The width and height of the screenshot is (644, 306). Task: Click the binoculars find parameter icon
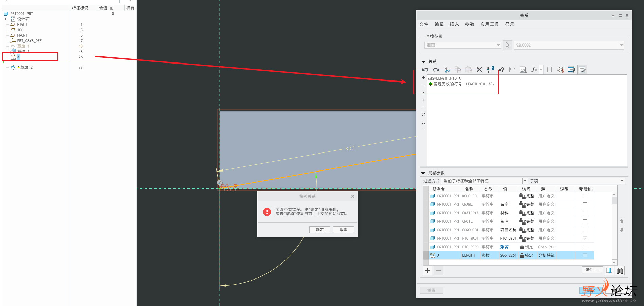coord(620,270)
